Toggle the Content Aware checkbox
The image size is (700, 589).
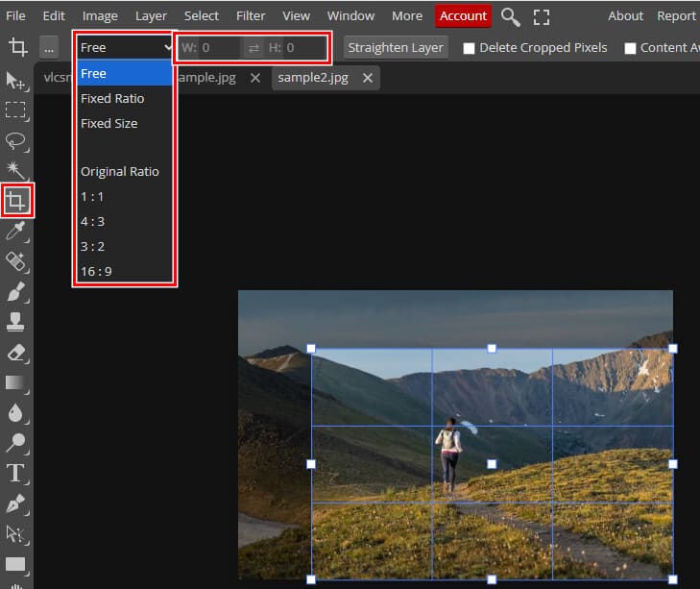[x=630, y=48]
